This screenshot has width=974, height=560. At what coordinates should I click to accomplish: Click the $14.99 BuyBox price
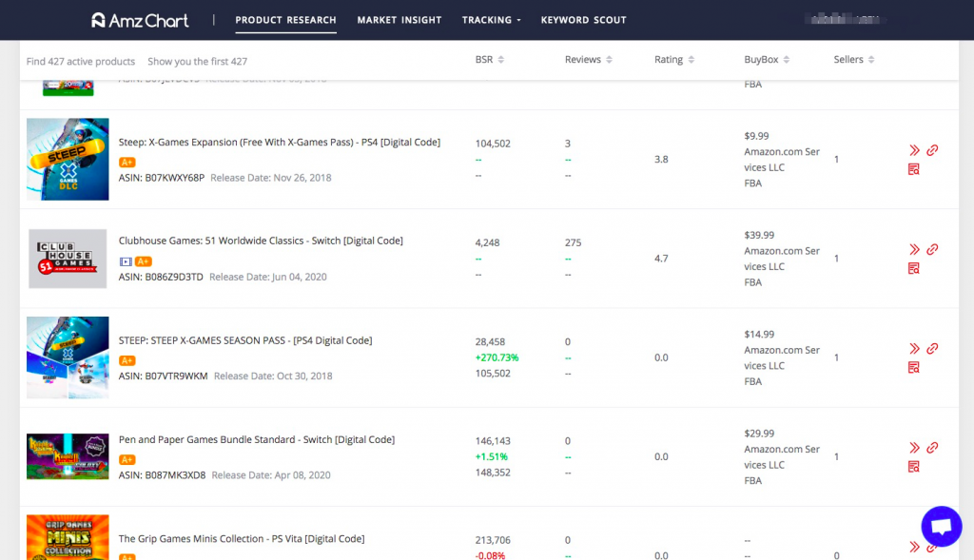759,335
